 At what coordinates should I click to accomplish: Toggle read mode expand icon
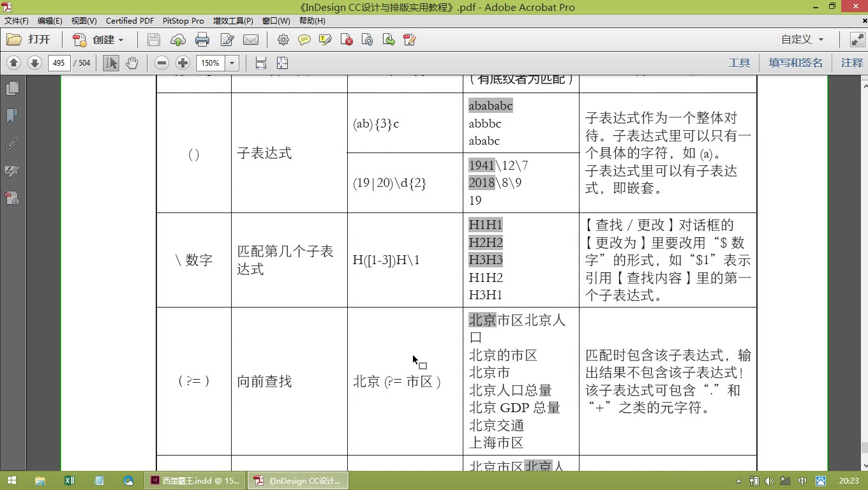point(857,40)
